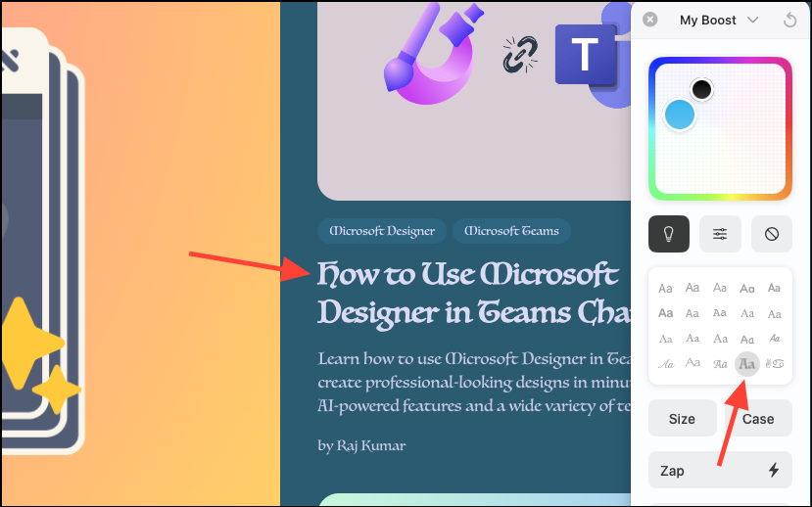Click the Zap button

click(720, 470)
